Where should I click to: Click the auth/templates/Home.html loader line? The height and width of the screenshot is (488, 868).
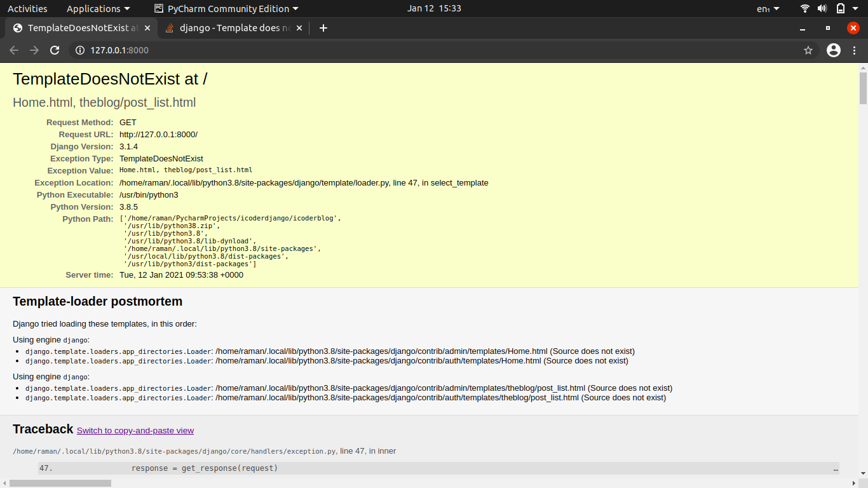click(x=327, y=361)
